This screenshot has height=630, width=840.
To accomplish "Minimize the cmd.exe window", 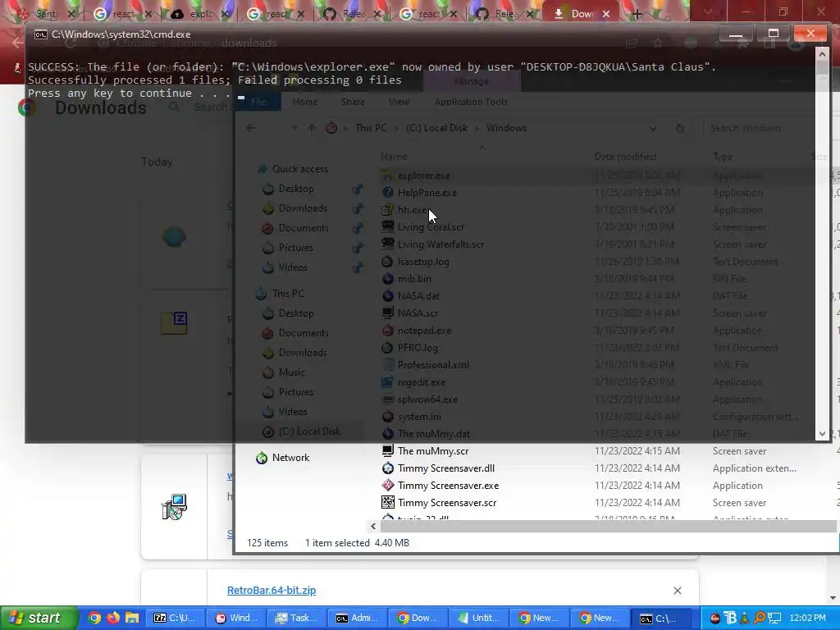I will click(x=736, y=34).
